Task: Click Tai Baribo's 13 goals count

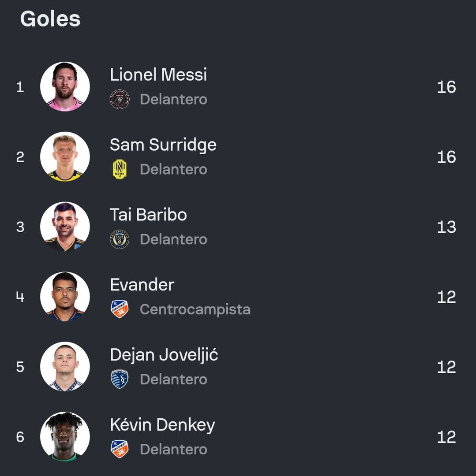Action: coord(446,227)
